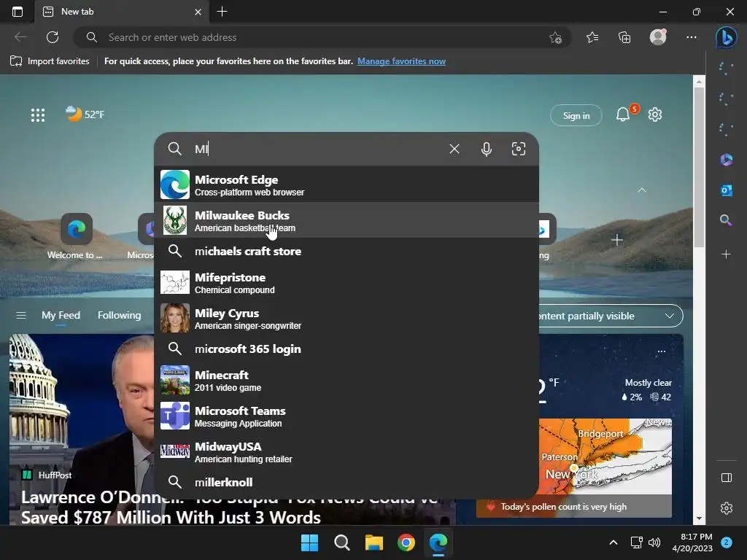Select Milwaukee Bucks suggestion

pos(347,220)
